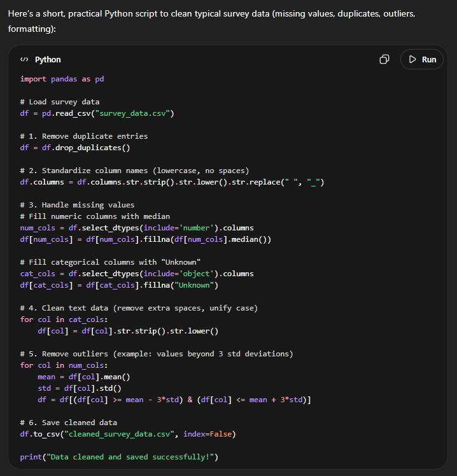Screen dimensions: 457x476
Task: Click the "import pandas as pd" line
Action: [x=62, y=79]
